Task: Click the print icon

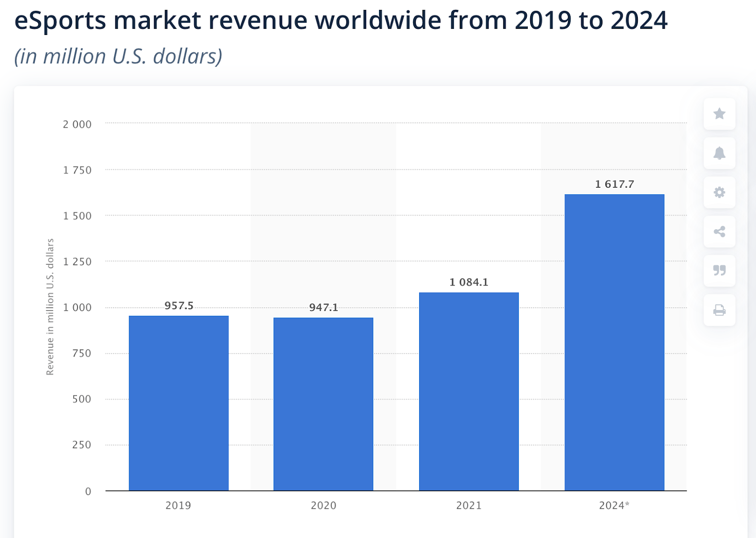Action: tap(719, 310)
